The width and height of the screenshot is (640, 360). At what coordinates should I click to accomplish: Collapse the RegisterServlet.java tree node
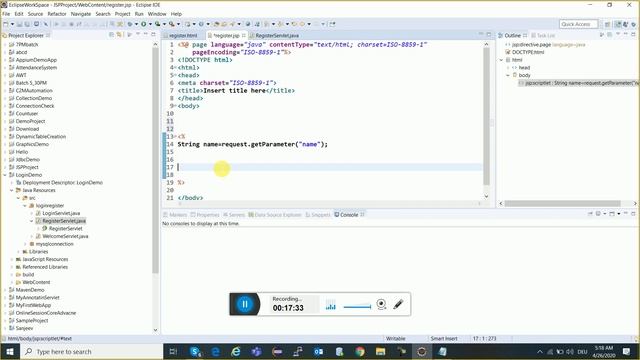pos(31,221)
